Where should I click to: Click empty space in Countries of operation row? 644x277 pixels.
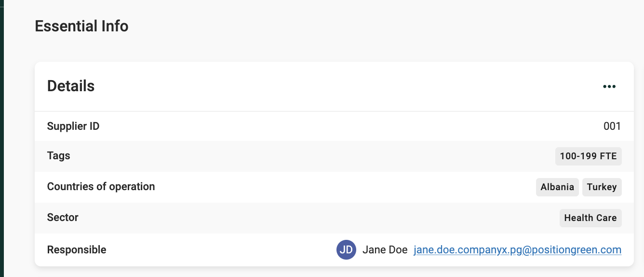pyautogui.click(x=337, y=187)
